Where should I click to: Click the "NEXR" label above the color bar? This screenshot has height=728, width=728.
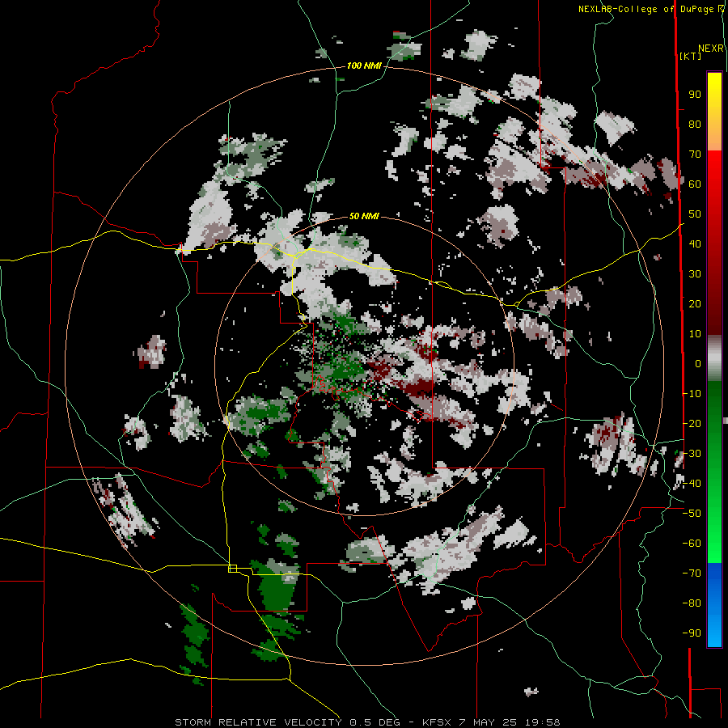coord(711,49)
